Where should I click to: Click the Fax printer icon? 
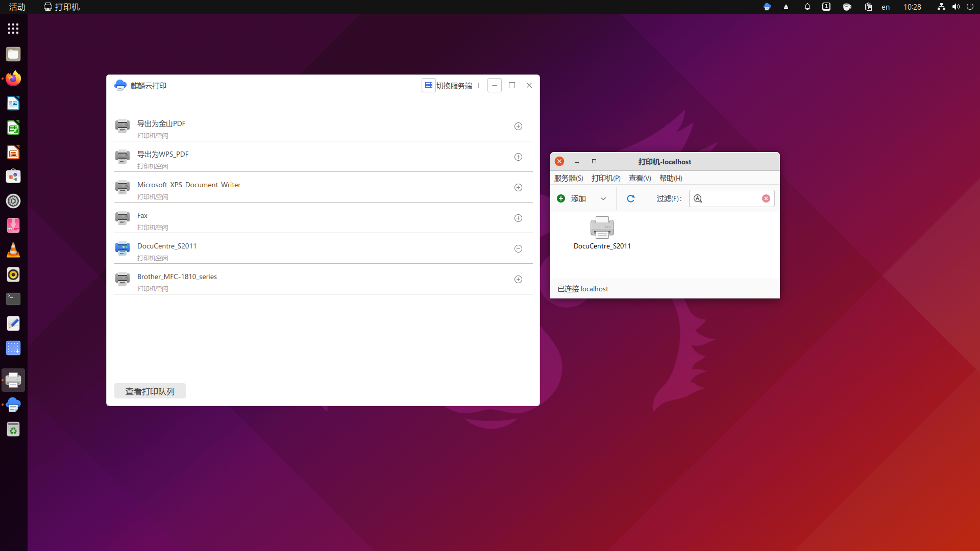[x=122, y=218]
